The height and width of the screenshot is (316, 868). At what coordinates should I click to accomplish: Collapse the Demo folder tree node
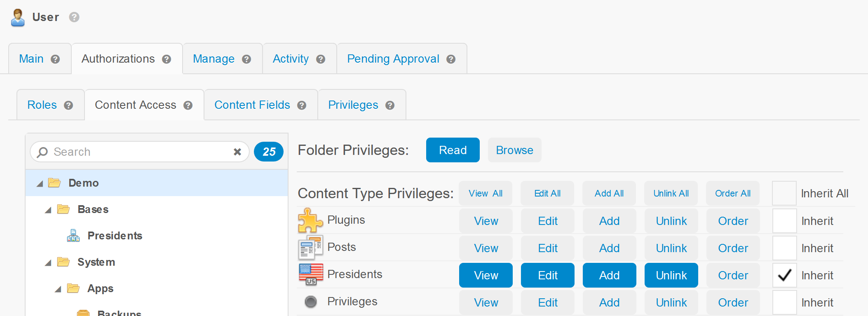coord(40,184)
